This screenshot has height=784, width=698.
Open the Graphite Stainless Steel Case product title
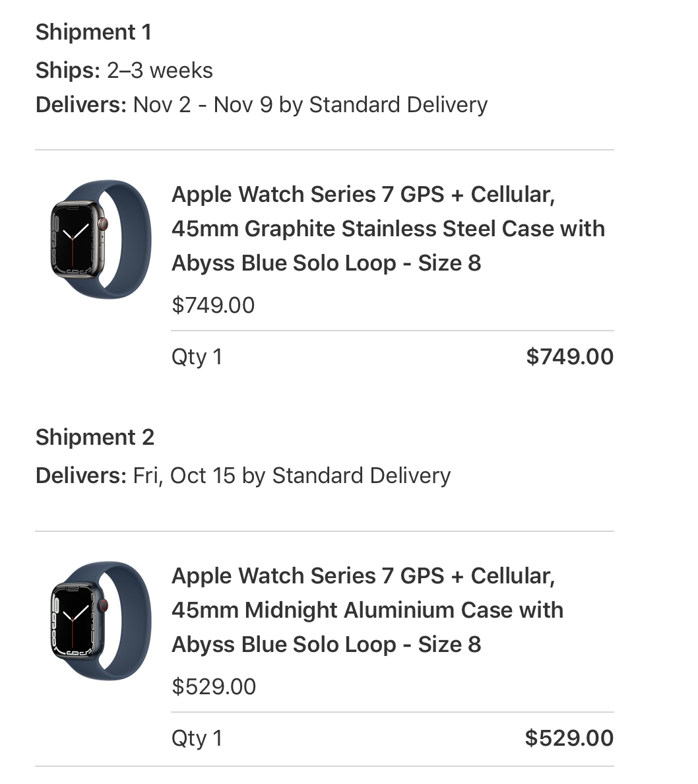point(388,228)
